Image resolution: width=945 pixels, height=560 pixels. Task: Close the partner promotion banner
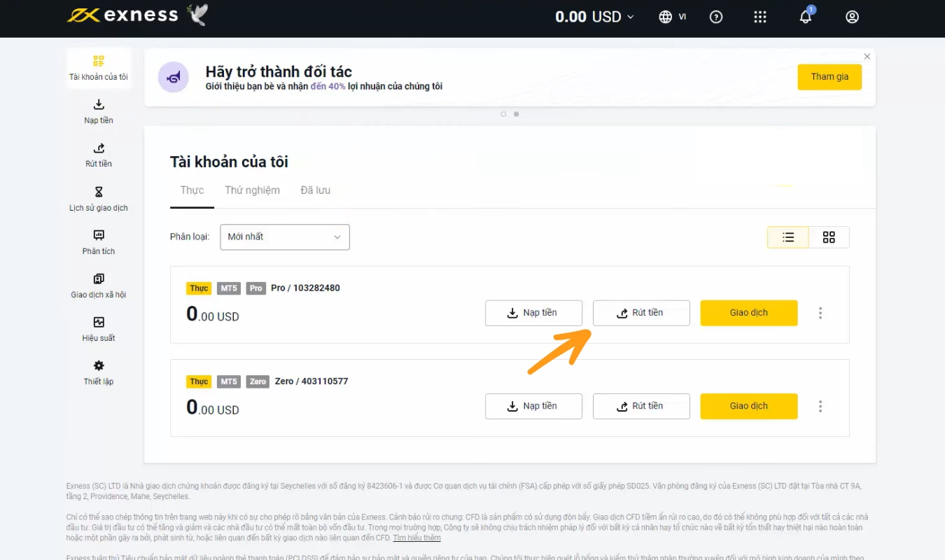point(867,57)
